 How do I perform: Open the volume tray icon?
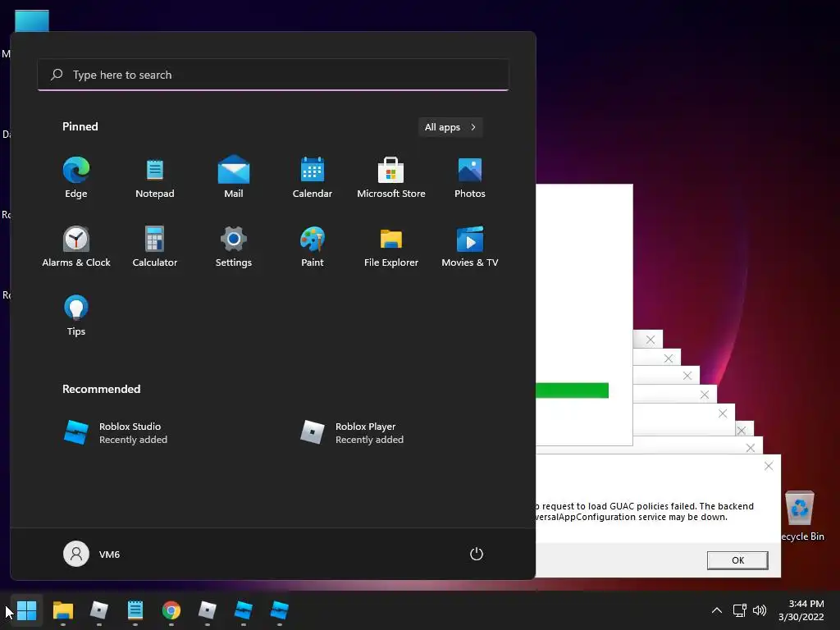[x=760, y=610]
